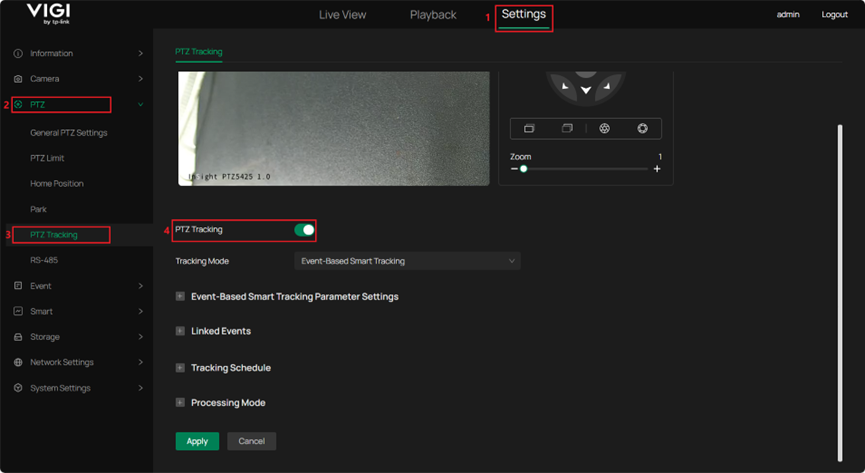Open the Tracking Mode dropdown

[x=407, y=261]
